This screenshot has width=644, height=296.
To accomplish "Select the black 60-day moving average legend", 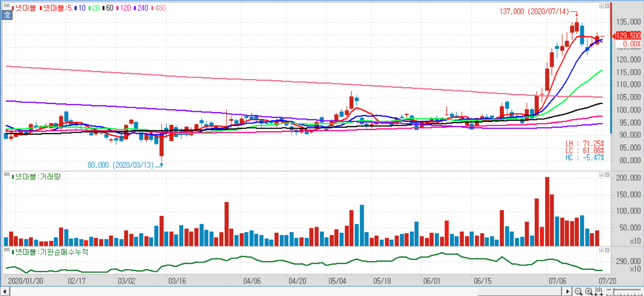I will [x=108, y=8].
